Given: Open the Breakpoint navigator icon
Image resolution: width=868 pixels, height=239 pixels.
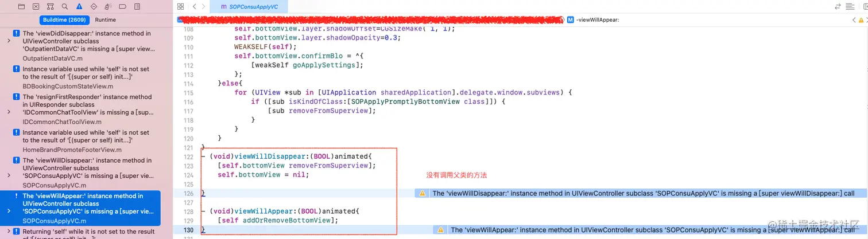Looking at the screenshot, I should pos(122,6).
